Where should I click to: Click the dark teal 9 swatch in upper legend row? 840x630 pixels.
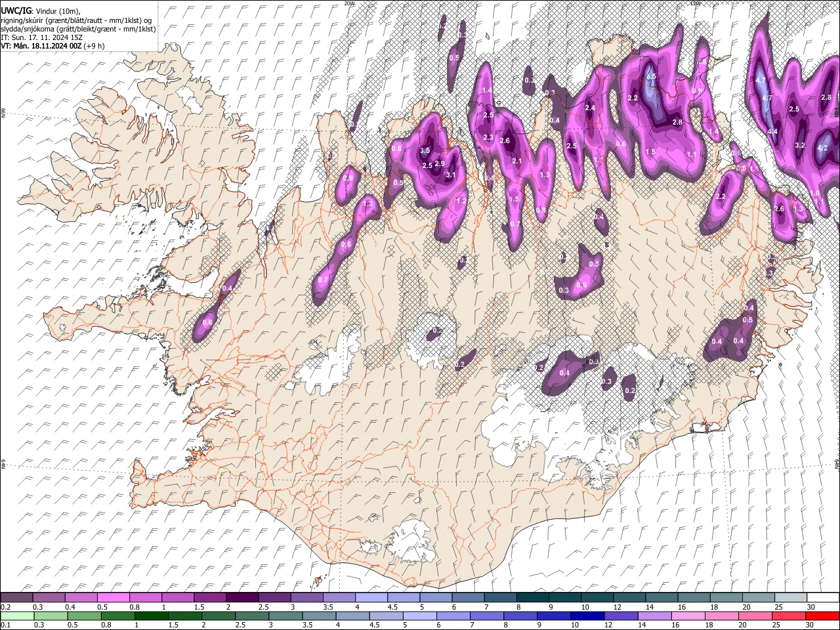pos(564,598)
